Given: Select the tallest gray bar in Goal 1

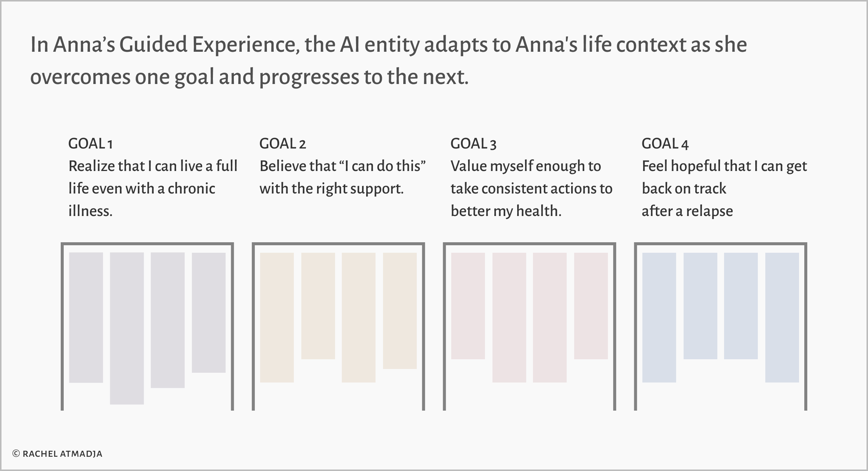Looking at the screenshot, I should (127, 328).
